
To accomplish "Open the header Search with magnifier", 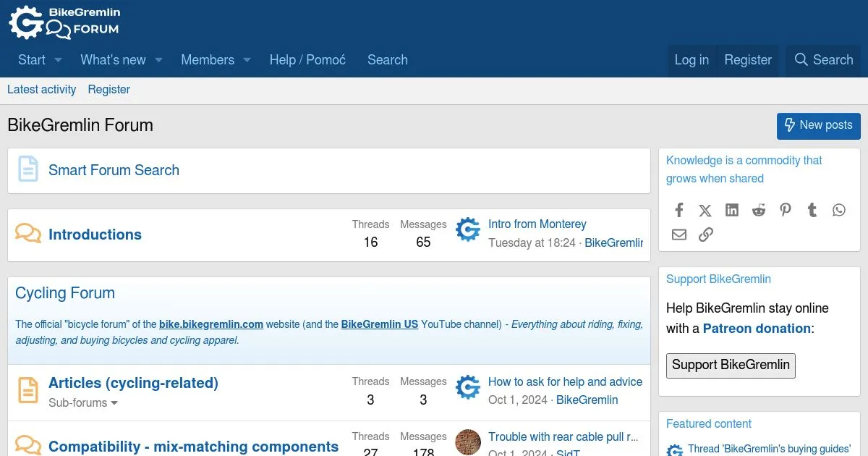I will (x=824, y=60).
